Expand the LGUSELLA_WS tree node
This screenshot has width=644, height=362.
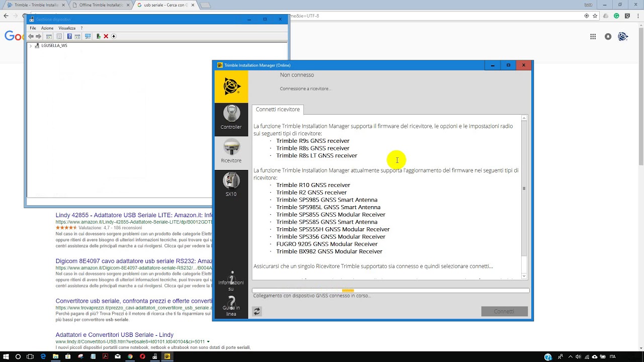[x=31, y=46]
